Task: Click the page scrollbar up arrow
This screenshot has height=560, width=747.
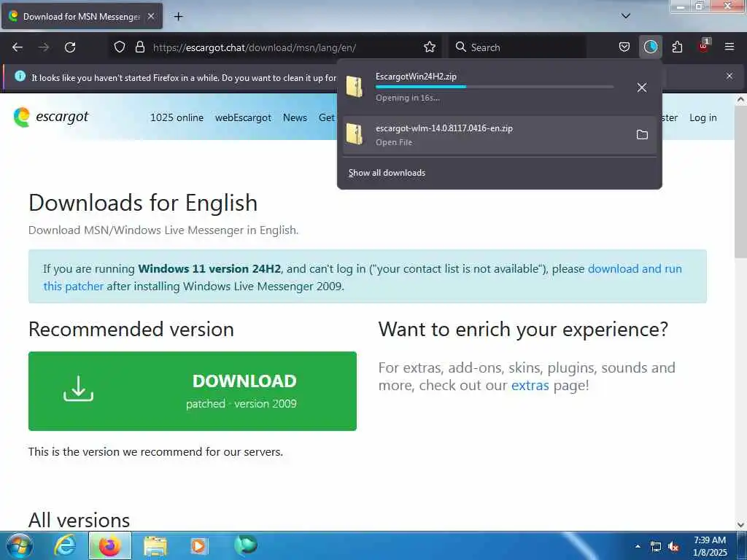Action: coord(740,99)
